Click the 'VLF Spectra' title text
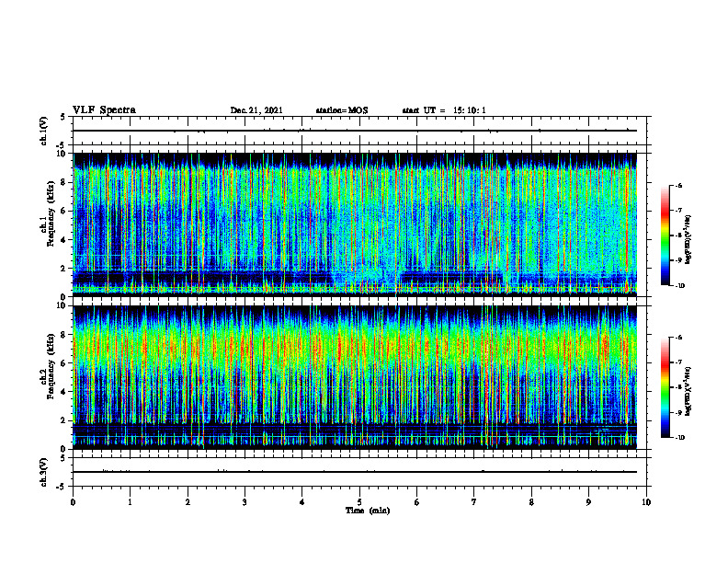Screen dimensions: 728x563 pyautogui.click(x=104, y=110)
